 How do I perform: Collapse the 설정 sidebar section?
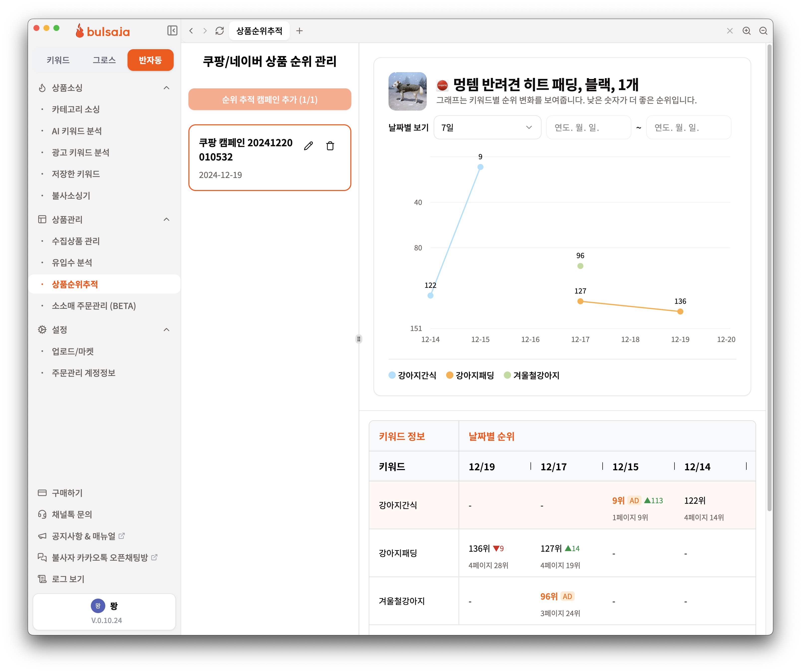[x=166, y=330]
